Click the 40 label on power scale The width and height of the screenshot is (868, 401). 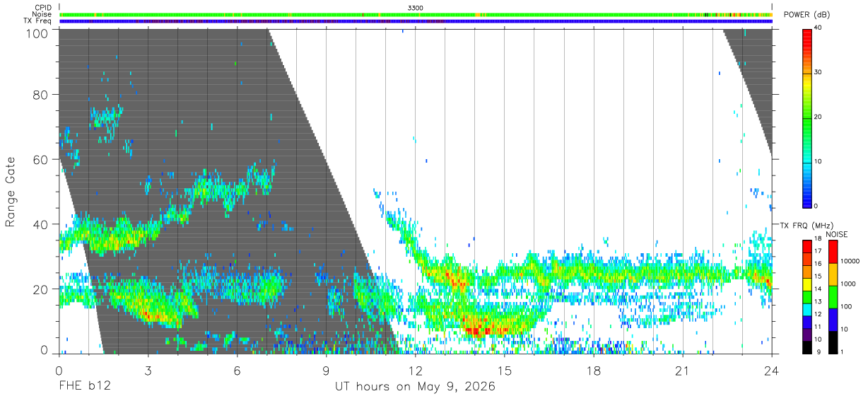click(819, 28)
